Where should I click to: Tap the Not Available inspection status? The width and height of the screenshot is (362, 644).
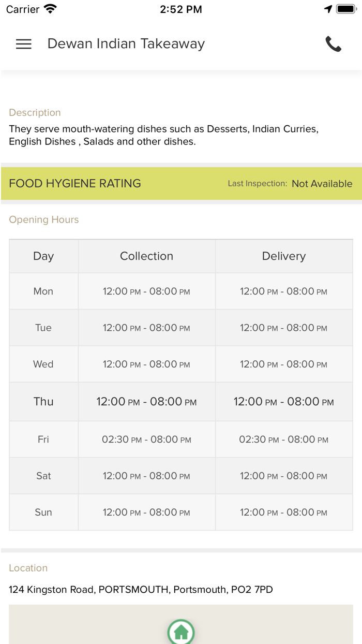(322, 183)
